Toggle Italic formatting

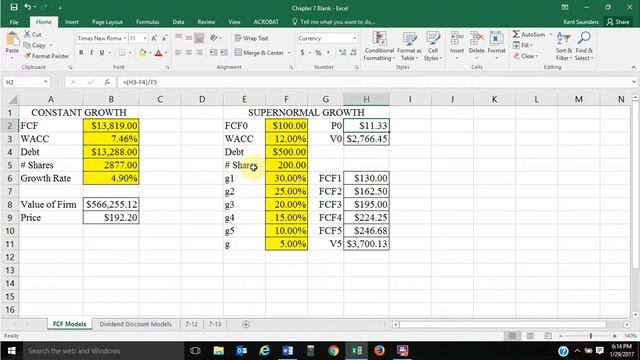point(91,53)
